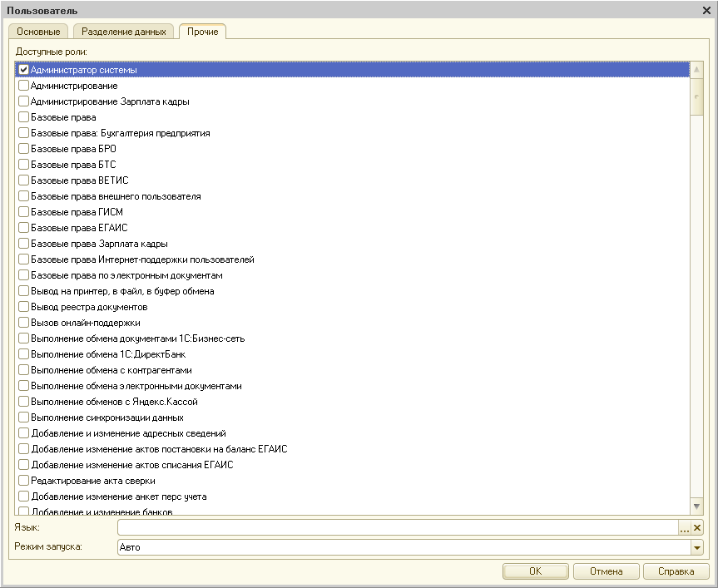This screenshot has height=588, width=718.
Task: Click the roles list scroll down arrow
Action: pos(696,506)
